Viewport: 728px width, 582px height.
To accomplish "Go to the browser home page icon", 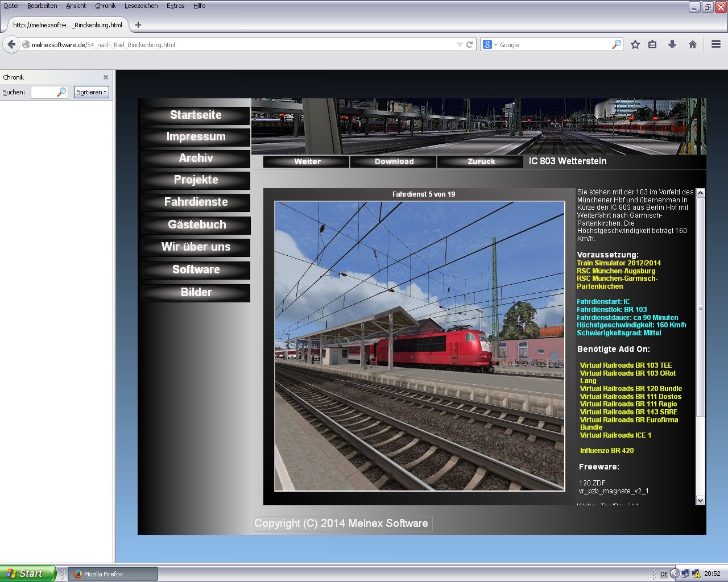I will pyautogui.click(x=692, y=44).
